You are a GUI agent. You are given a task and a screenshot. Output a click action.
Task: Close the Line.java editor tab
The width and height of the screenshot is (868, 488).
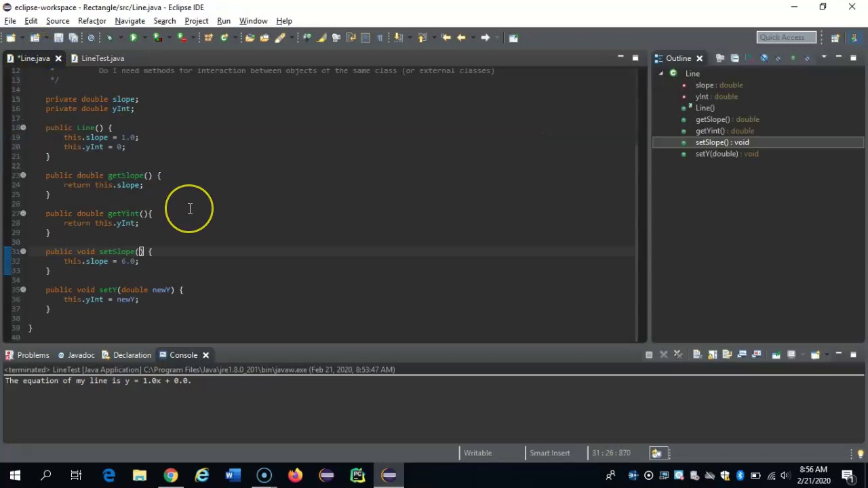click(58, 58)
